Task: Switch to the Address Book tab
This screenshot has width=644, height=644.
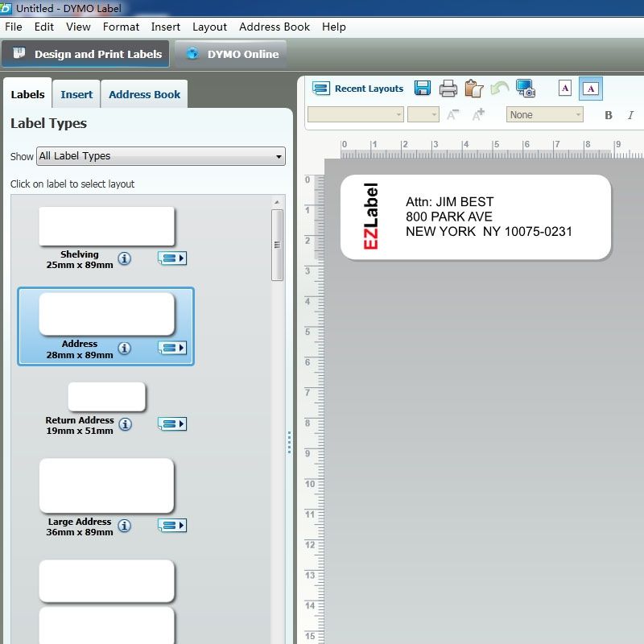Action: pyautogui.click(x=144, y=94)
